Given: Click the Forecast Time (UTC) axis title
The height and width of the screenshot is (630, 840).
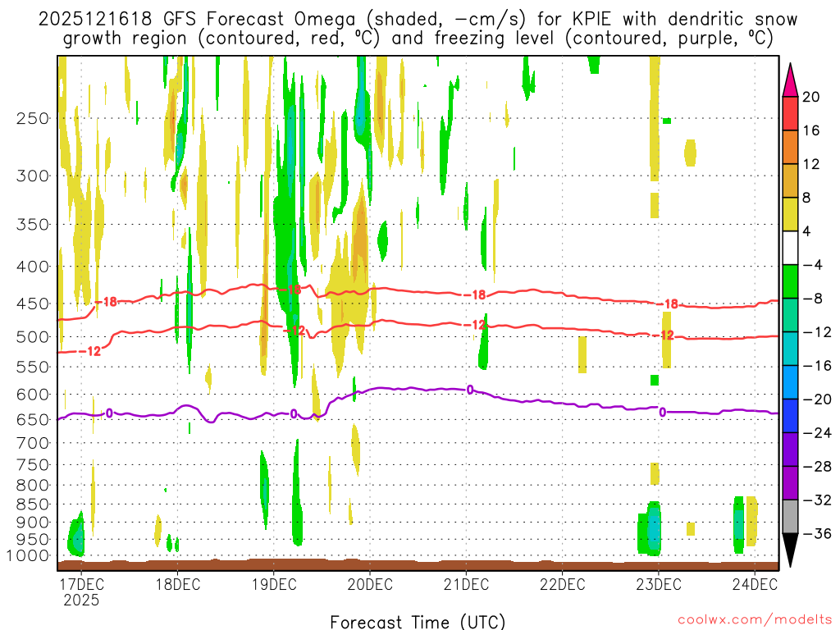Looking at the screenshot, I should pyautogui.click(x=418, y=622).
